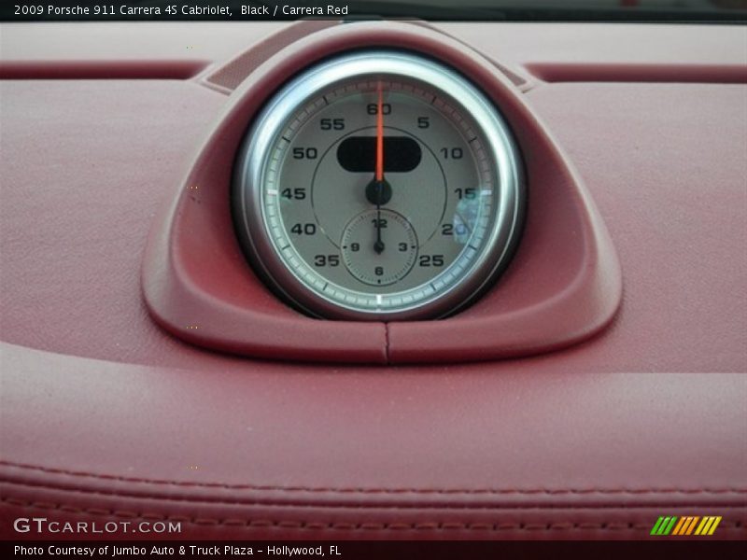Click the 12 on the small sub-dial
Viewport: 747px width, 560px height.
tap(379, 224)
